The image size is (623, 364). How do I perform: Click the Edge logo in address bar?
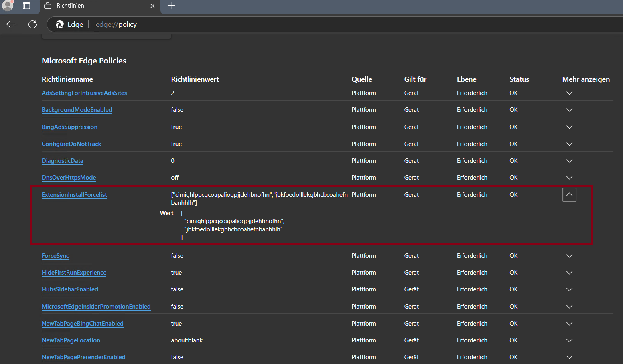(60, 24)
